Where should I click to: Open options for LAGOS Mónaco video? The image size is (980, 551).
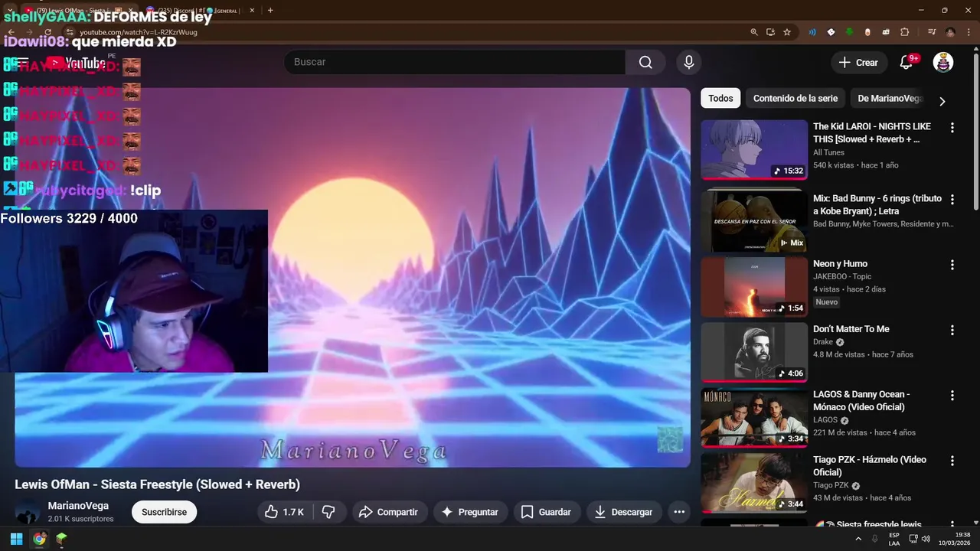click(952, 396)
